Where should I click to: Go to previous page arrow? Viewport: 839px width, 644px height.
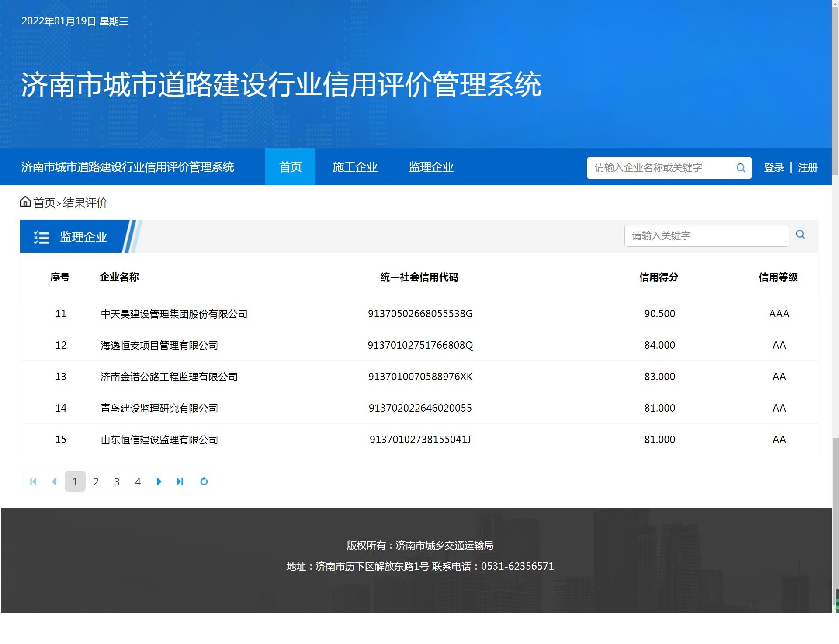(54, 481)
